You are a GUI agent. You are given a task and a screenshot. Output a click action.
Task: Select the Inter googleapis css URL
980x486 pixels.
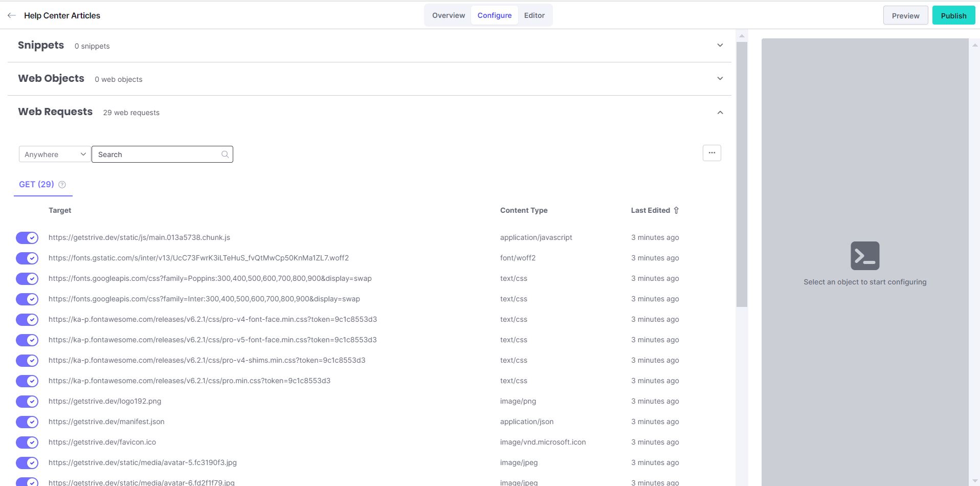pos(204,299)
